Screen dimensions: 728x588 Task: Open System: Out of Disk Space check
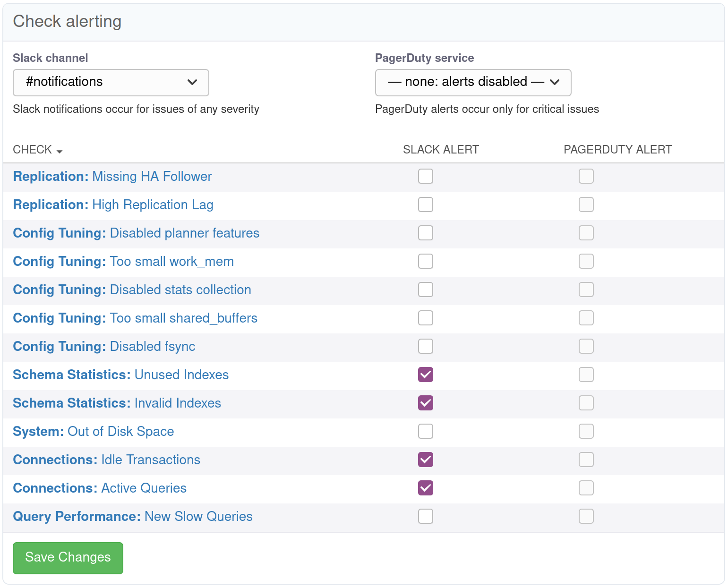point(94,432)
